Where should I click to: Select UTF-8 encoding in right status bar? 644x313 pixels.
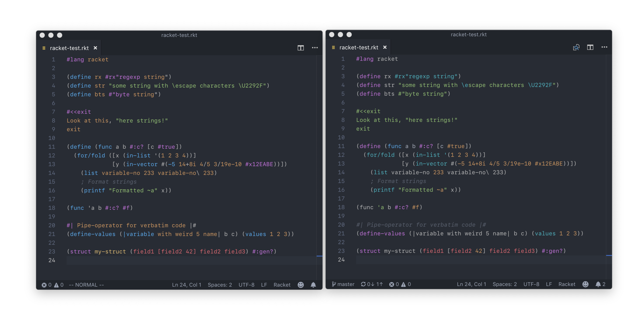click(x=531, y=284)
